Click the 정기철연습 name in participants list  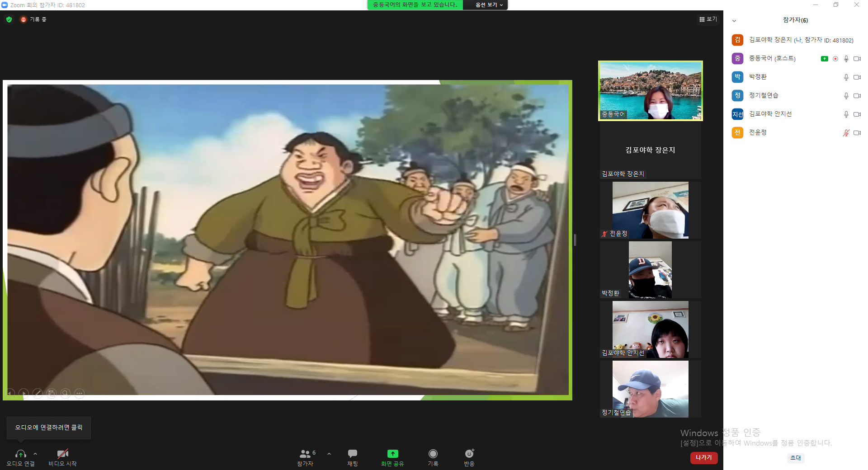[764, 95]
